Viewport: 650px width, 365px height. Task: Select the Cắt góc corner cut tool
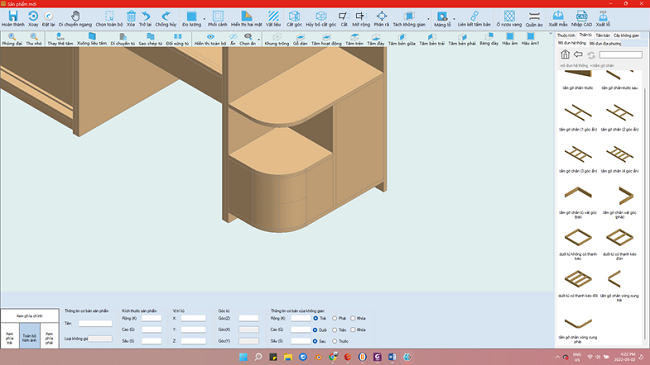[294, 16]
